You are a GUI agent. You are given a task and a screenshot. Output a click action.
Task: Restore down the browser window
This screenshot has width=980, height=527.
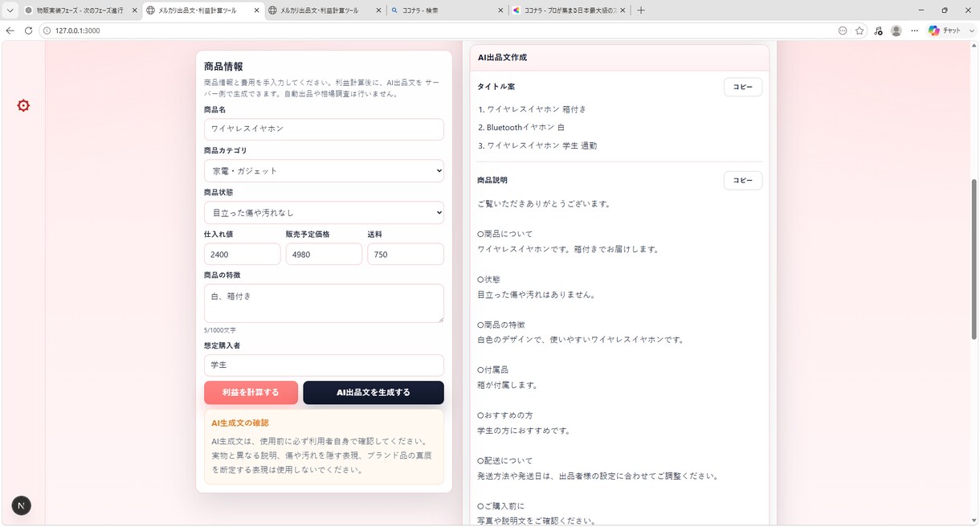944,10
